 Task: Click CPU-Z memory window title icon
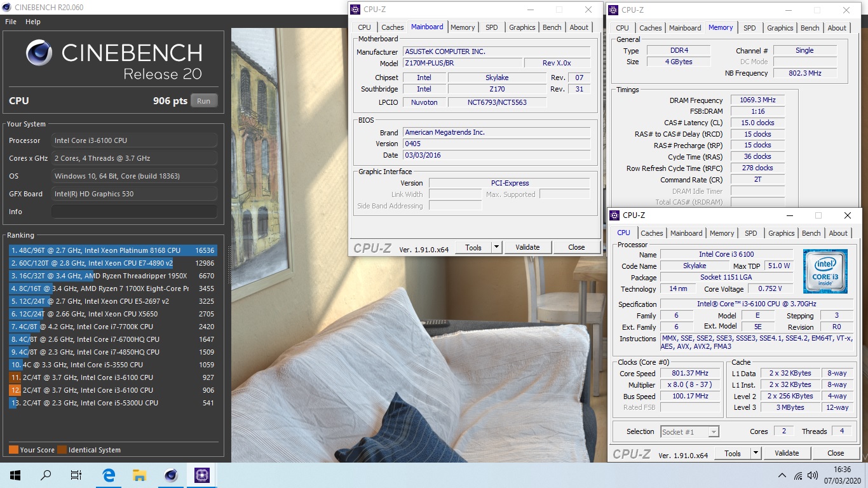click(614, 10)
